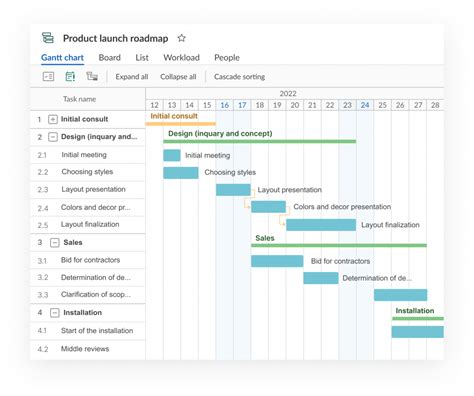Click the orange Initial consult summary bar
Viewport: 474px width, 396px height.
(x=181, y=124)
